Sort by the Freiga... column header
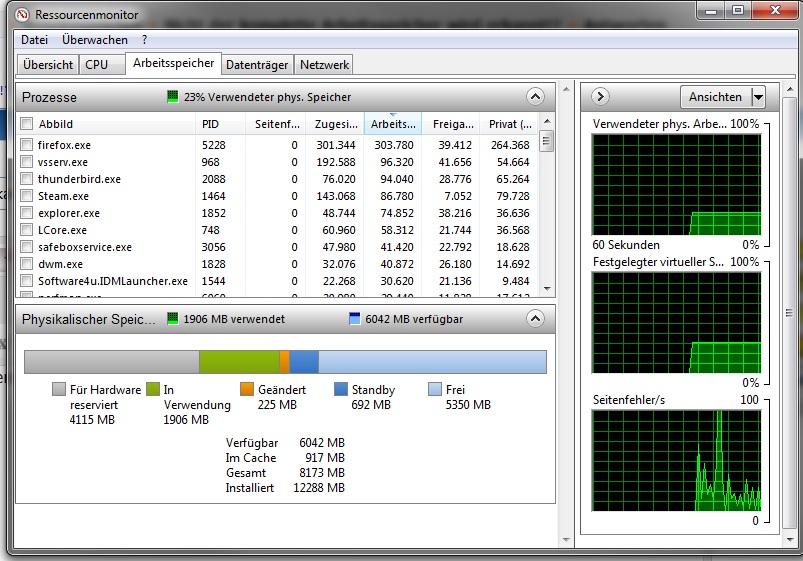 (x=451, y=123)
